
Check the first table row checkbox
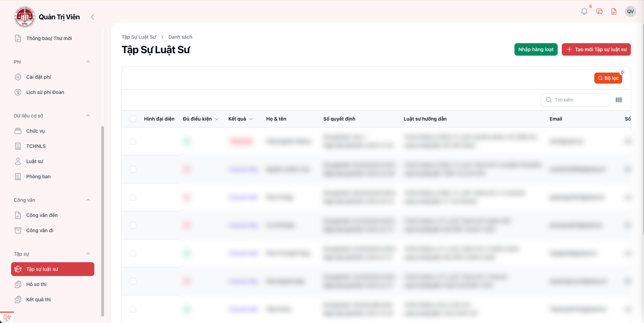click(133, 141)
